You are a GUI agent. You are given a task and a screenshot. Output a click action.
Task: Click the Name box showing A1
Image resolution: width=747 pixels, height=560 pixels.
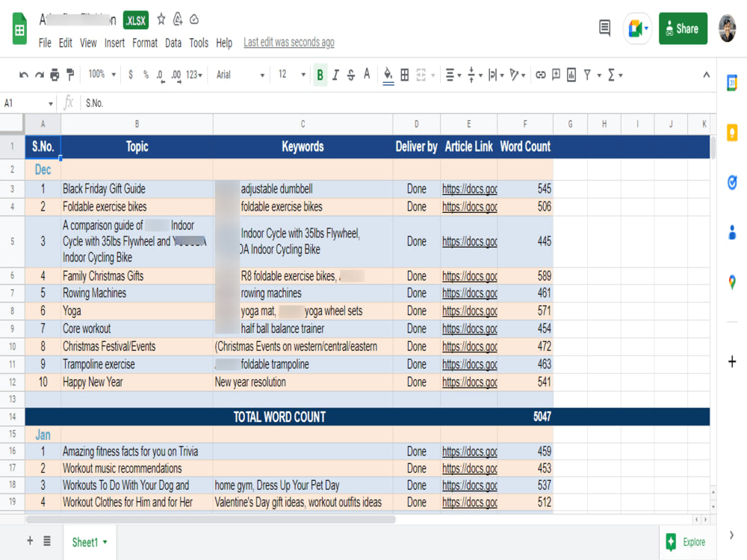(x=28, y=103)
